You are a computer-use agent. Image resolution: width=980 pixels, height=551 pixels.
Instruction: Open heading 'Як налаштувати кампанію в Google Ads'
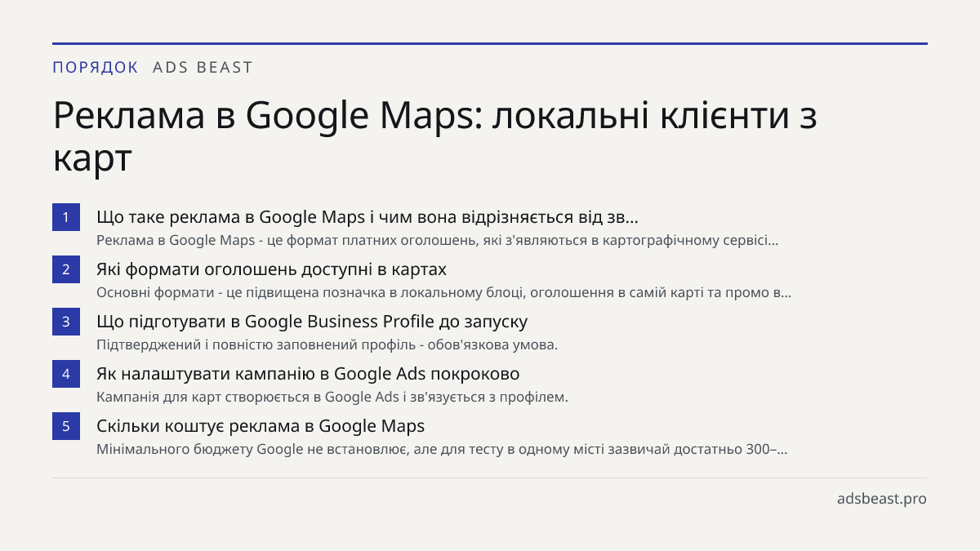[308, 374]
